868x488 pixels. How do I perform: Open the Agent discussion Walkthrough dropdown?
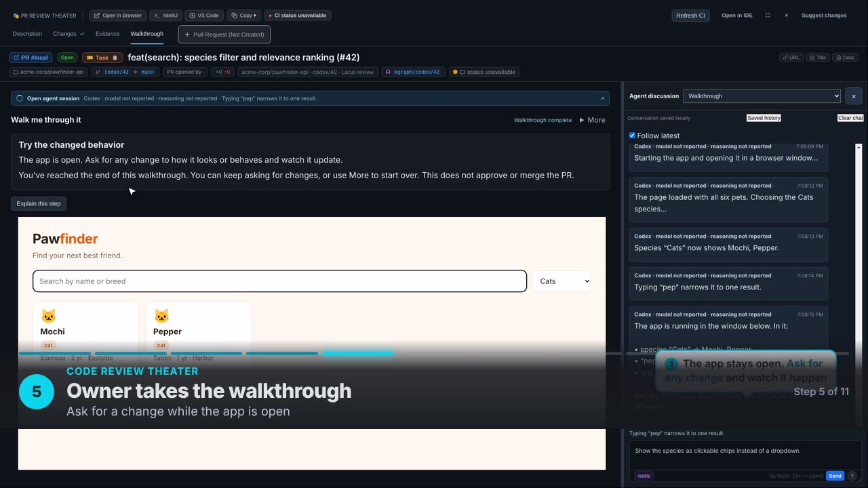click(762, 96)
